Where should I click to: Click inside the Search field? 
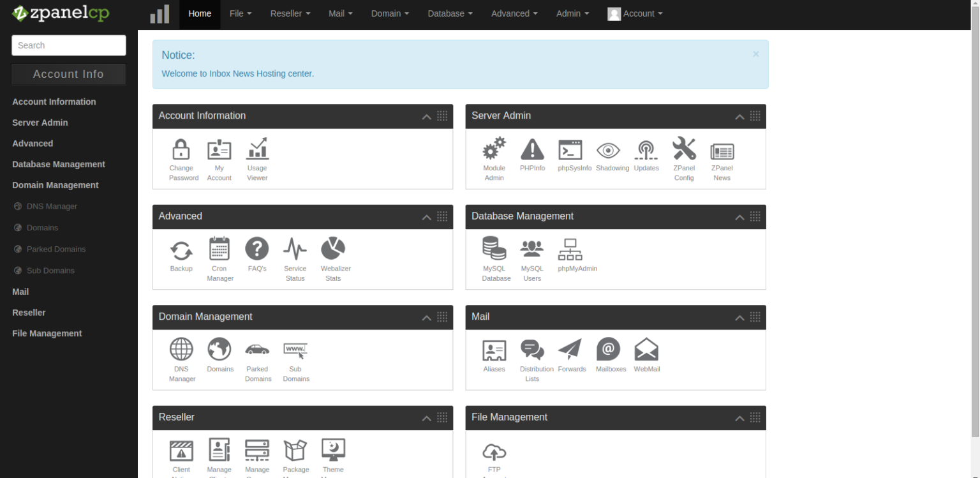(68, 45)
